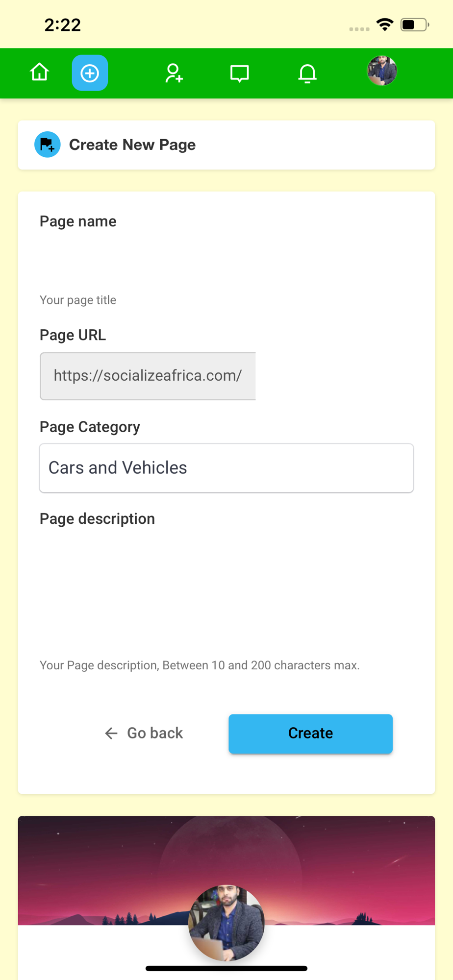Tap the circular profile photo on cover
This screenshot has height=980, width=453.
click(x=226, y=922)
